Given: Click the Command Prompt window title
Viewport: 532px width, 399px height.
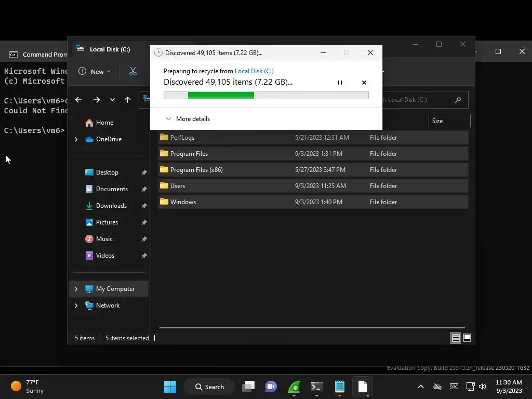Looking at the screenshot, I should coord(45,54).
